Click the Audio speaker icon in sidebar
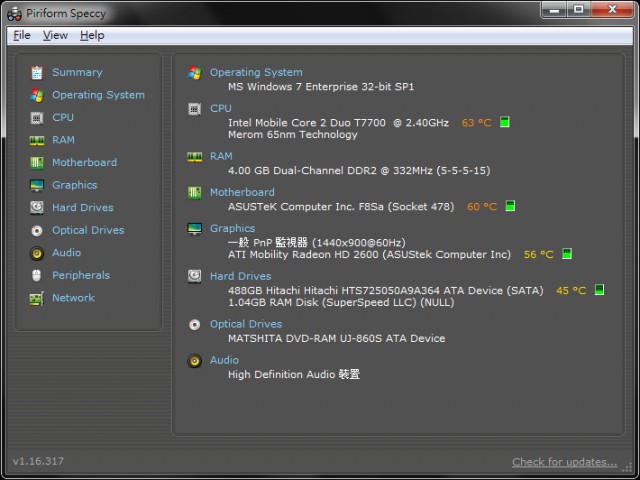The height and width of the screenshot is (480, 640). click(x=37, y=253)
